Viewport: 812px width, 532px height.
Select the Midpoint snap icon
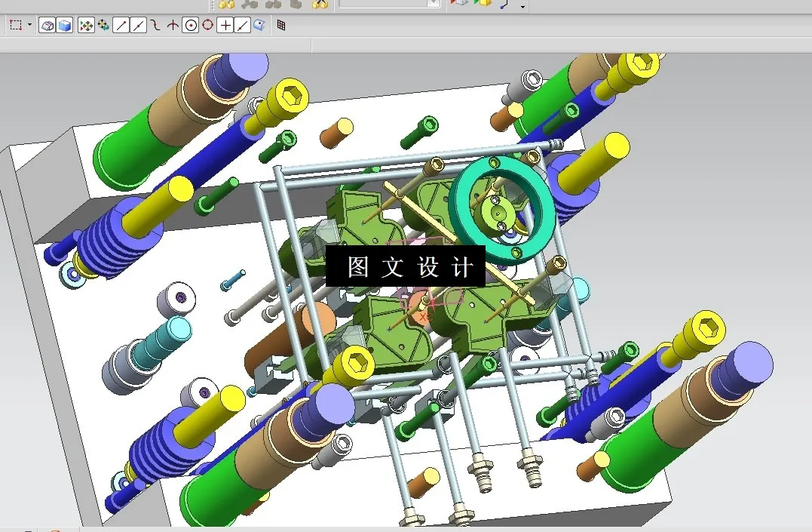coord(137,25)
